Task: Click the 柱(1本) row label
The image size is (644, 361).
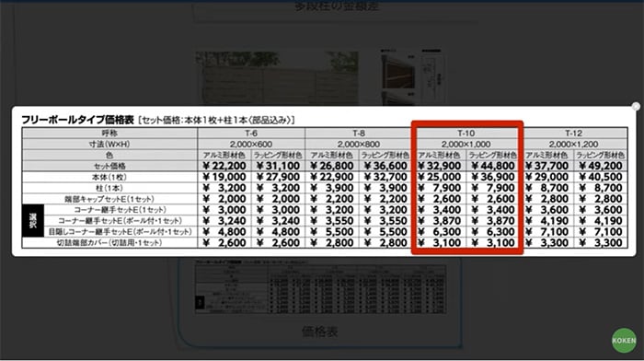Action: point(109,188)
